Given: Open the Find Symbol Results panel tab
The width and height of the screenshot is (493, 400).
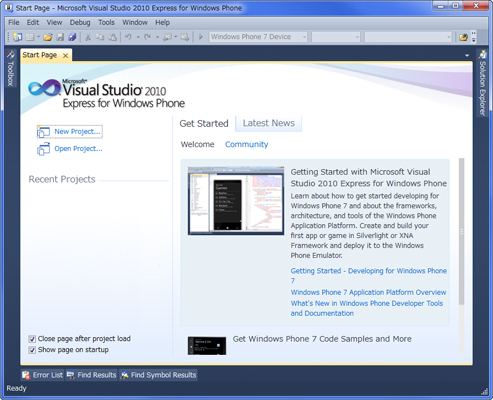Looking at the screenshot, I should coord(158,375).
